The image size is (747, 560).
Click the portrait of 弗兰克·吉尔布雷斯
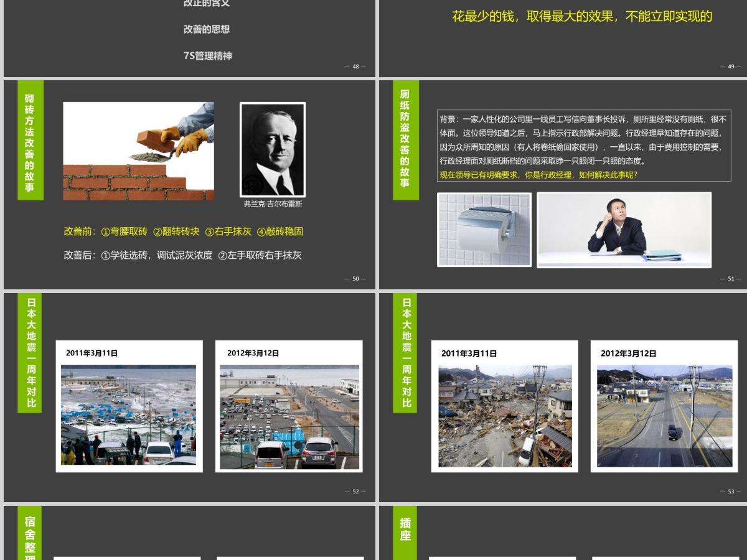(273, 150)
